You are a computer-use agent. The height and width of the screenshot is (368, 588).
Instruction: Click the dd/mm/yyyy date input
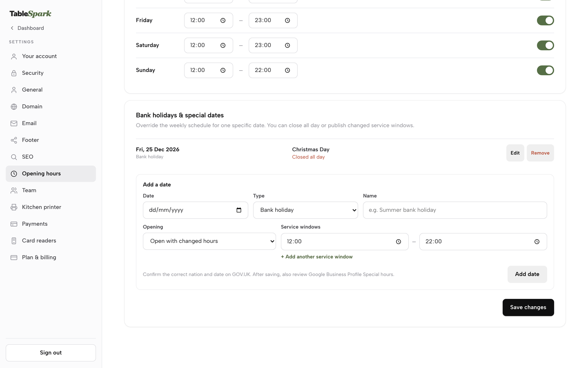pyautogui.click(x=196, y=210)
